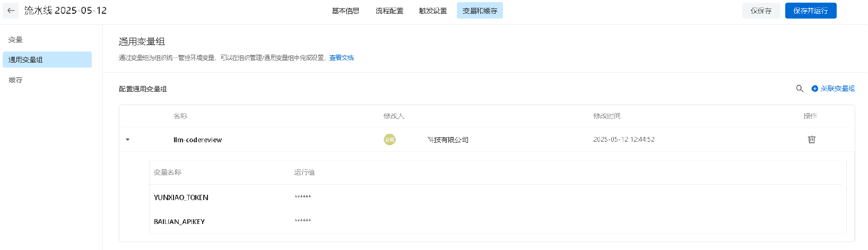Viewport: 868px width, 250px height.
Task: Click 保存并运行 button
Action: tap(811, 11)
